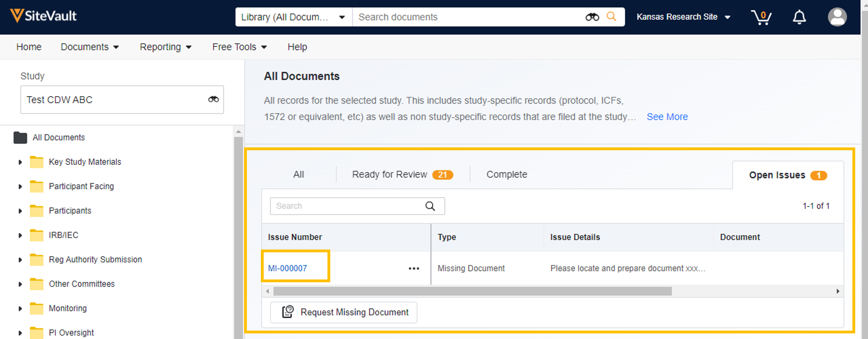
Task: Click binoculars icon in document search bar
Action: [592, 17]
